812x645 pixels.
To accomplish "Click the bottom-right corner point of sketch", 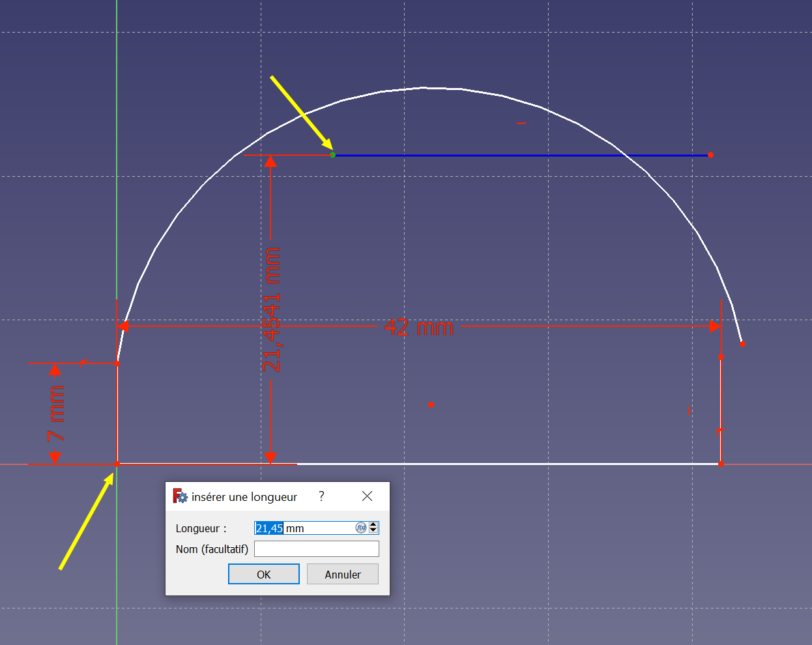I will coord(721,464).
